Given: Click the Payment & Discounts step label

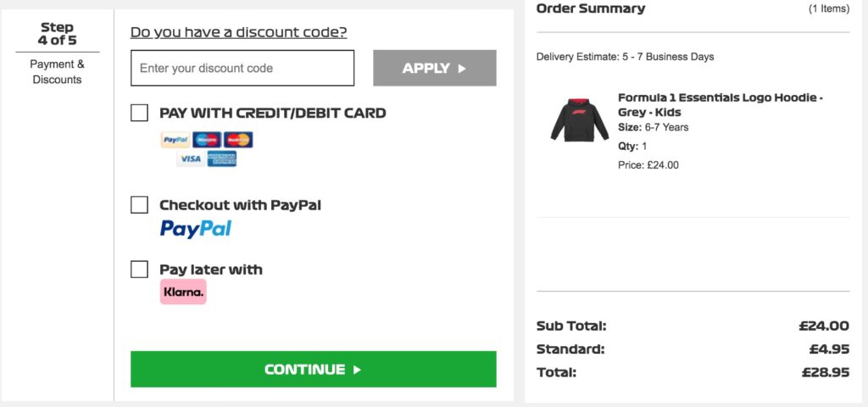Looking at the screenshot, I should coord(57,72).
